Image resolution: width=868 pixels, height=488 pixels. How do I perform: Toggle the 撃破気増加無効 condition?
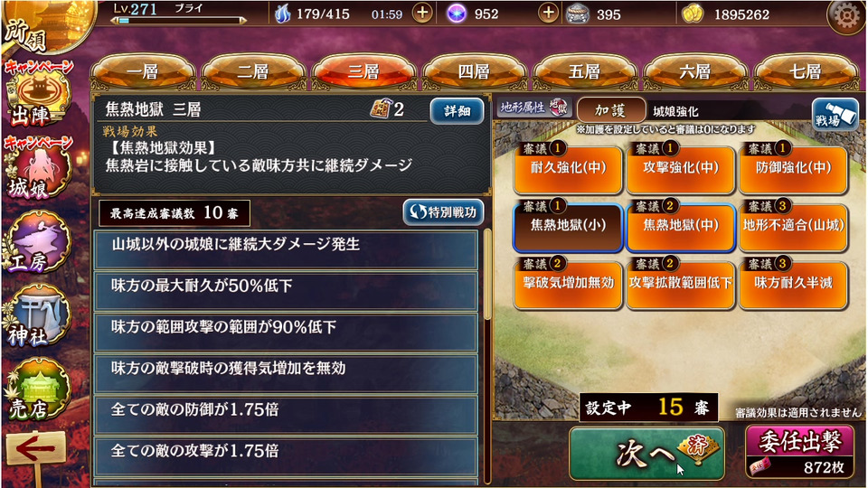click(x=568, y=284)
